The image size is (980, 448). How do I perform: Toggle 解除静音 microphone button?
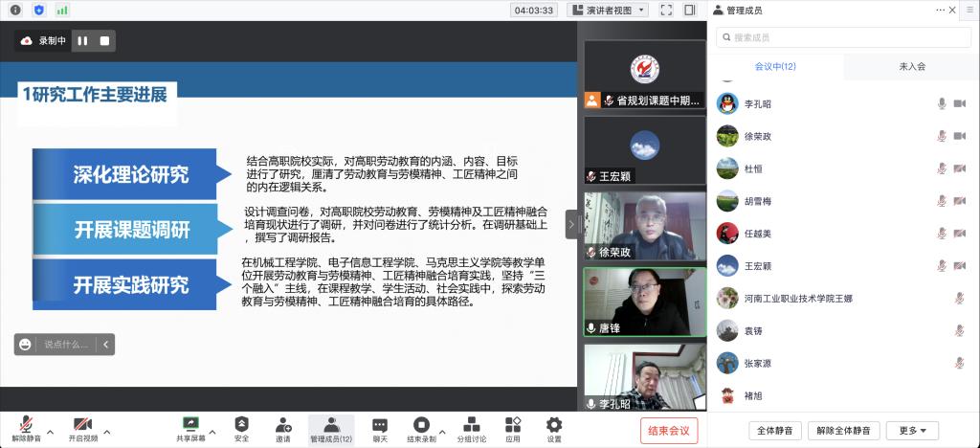coord(26,427)
